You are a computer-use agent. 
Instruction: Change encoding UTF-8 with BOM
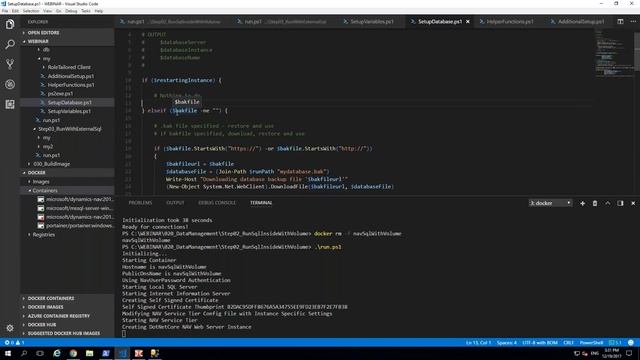540,342
